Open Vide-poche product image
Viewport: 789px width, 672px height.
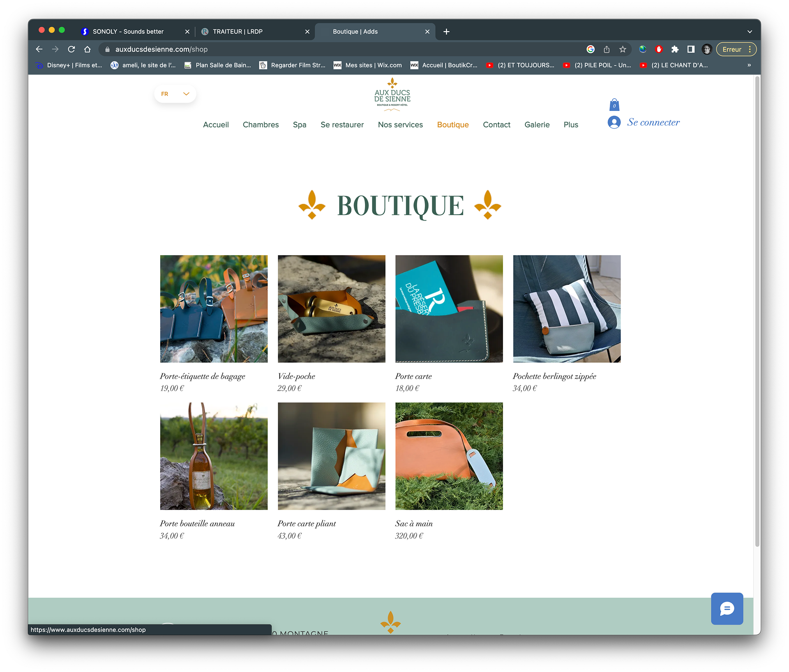(x=332, y=309)
